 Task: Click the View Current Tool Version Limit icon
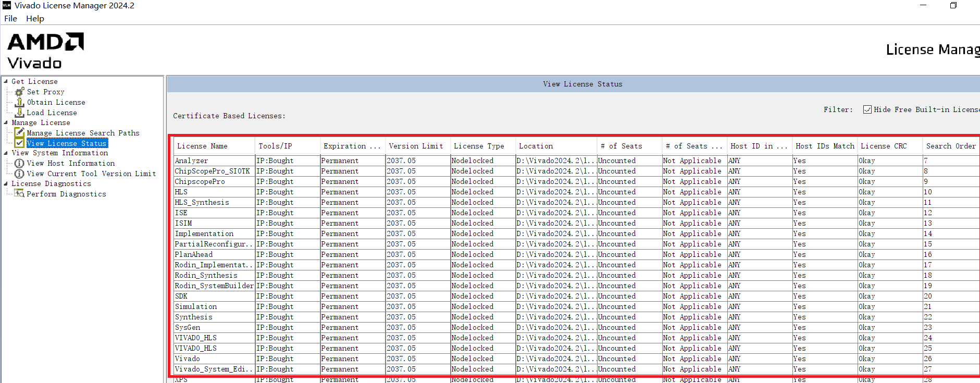tap(19, 174)
